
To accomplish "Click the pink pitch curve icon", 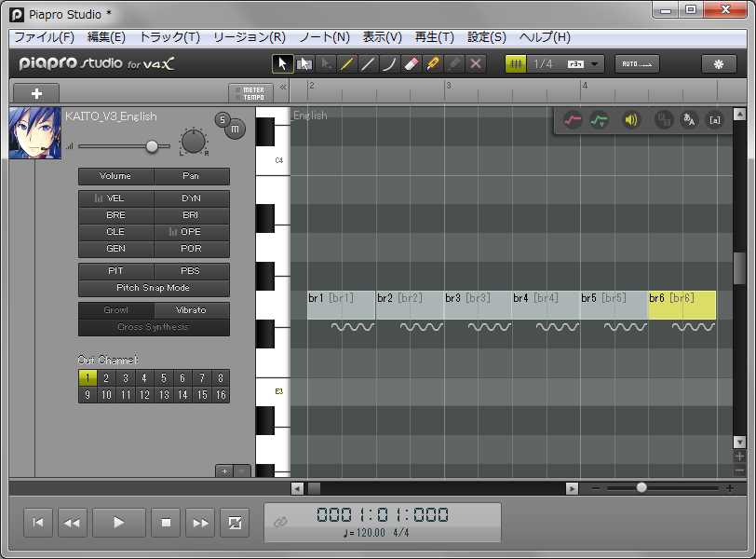I will (573, 119).
